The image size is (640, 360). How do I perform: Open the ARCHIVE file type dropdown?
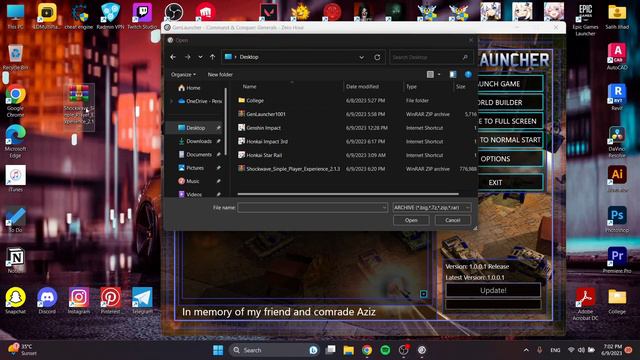(x=432, y=208)
